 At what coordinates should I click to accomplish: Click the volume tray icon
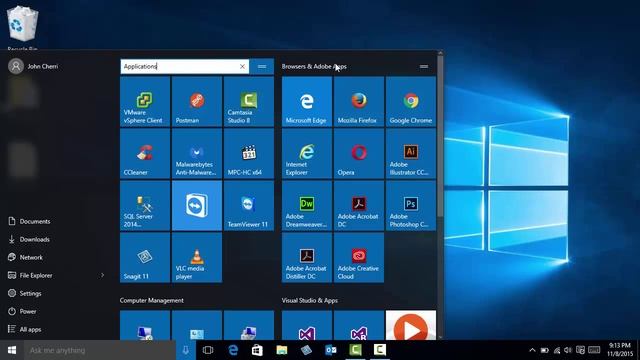[x=568, y=350]
